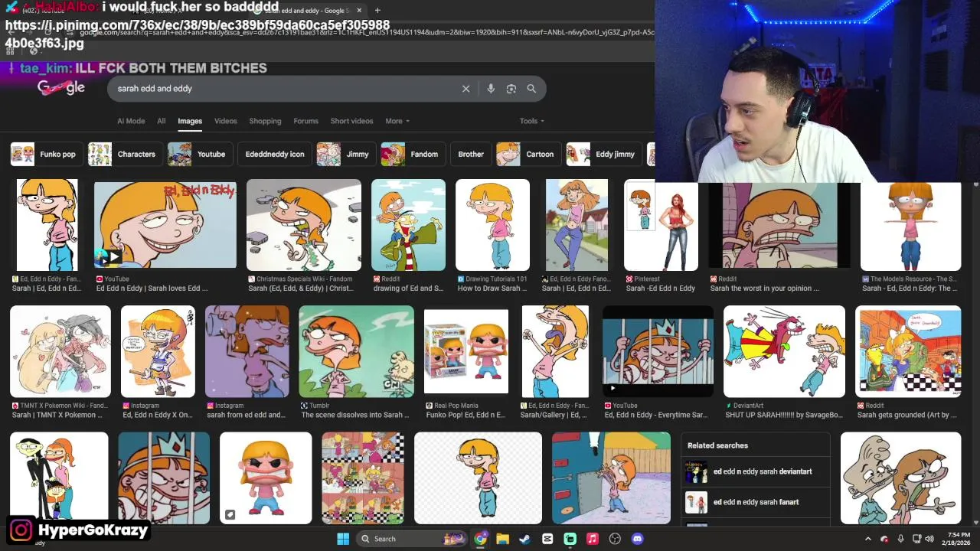980x551 pixels.
Task: Launch Steam from the taskbar
Action: (x=524, y=539)
